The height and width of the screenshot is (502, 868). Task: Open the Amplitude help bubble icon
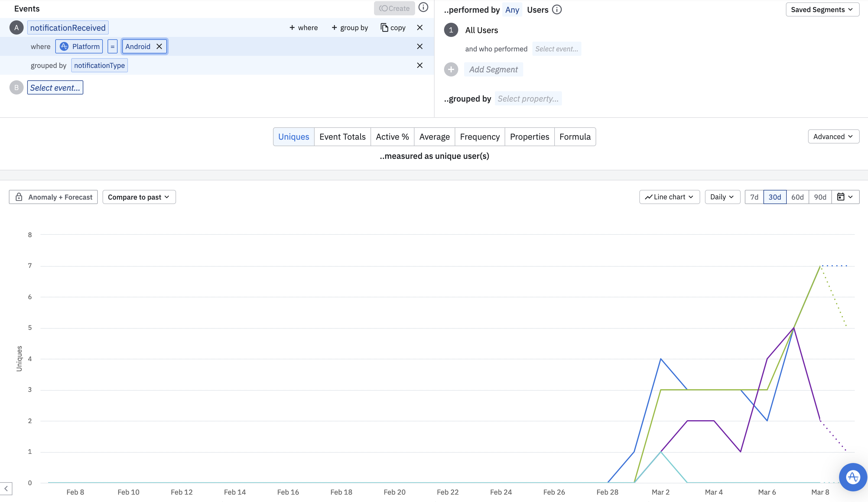(x=853, y=477)
